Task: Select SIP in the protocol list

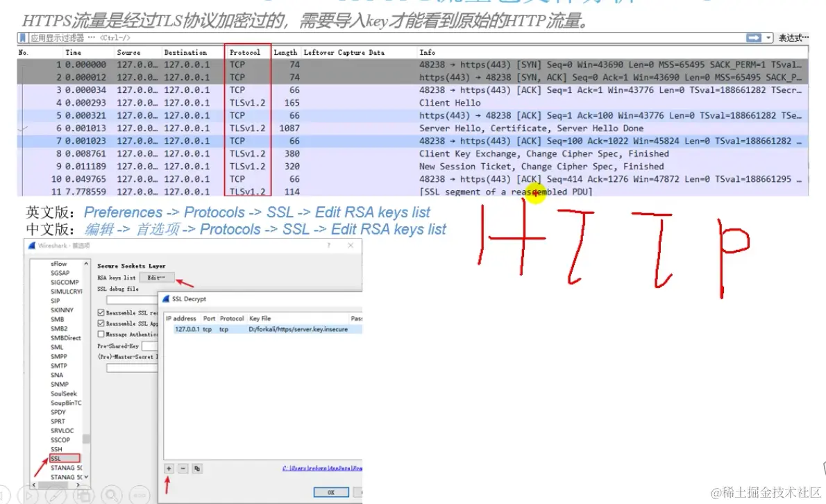Action: 56,301
